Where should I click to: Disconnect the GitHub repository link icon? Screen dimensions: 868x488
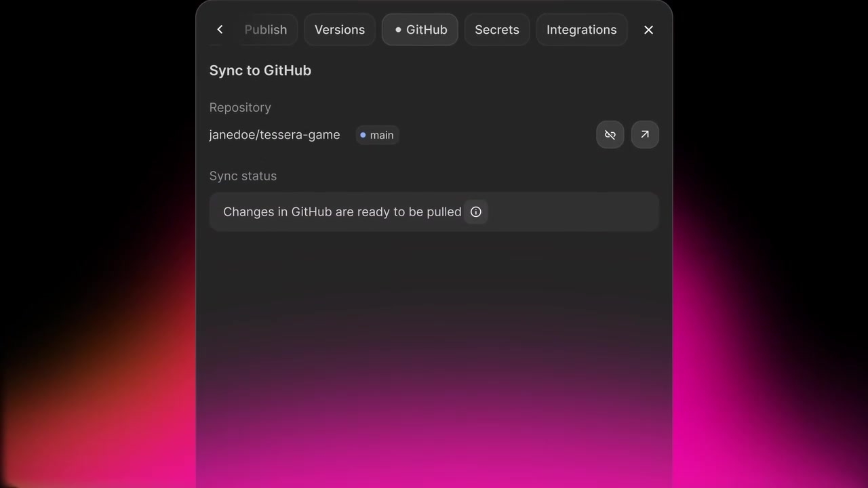[x=610, y=134]
